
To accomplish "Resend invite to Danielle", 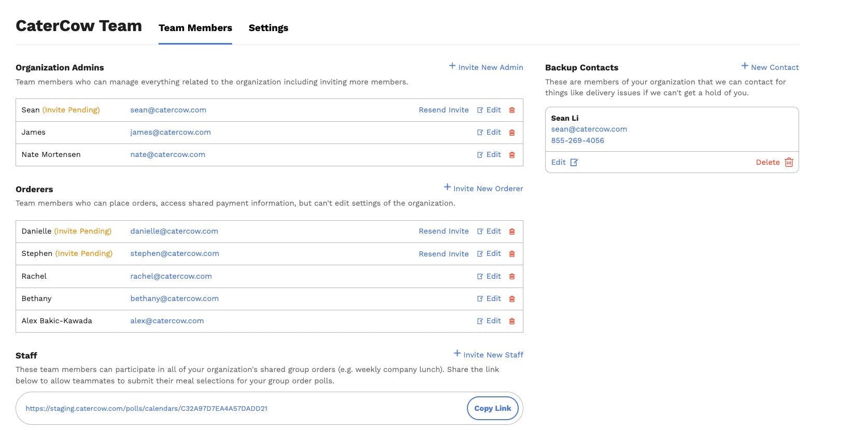I will 443,232.
